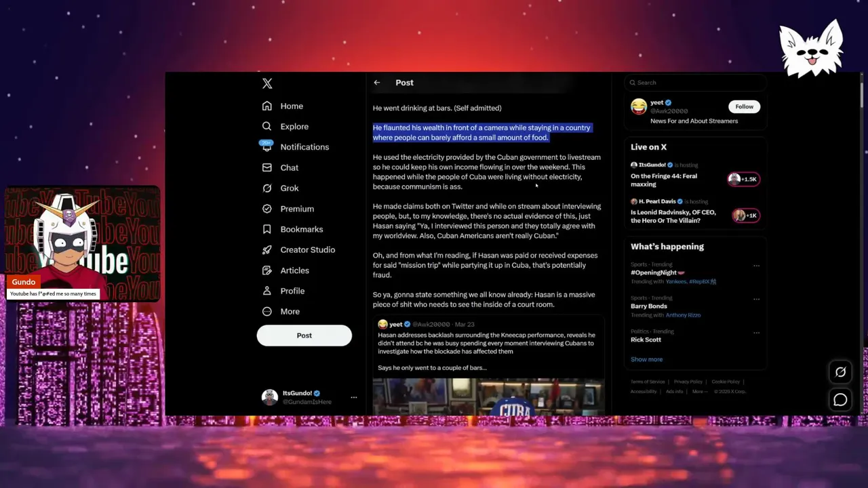Viewport: 868px width, 488px height.
Task: Click the white dog mascot logo
Action: click(811, 49)
